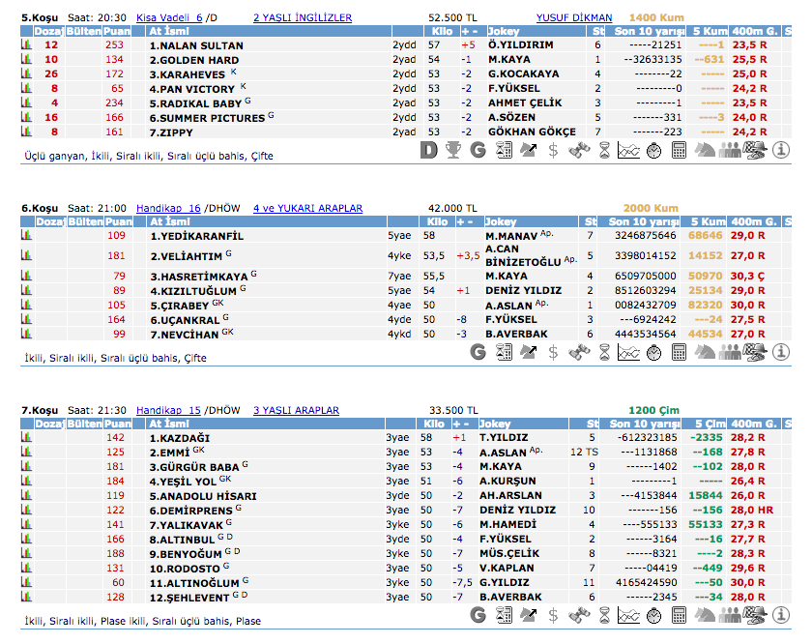Click the dollar sign icon in race 7
Image resolution: width=812 pixels, height=644 pixels.
tap(553, 615)
